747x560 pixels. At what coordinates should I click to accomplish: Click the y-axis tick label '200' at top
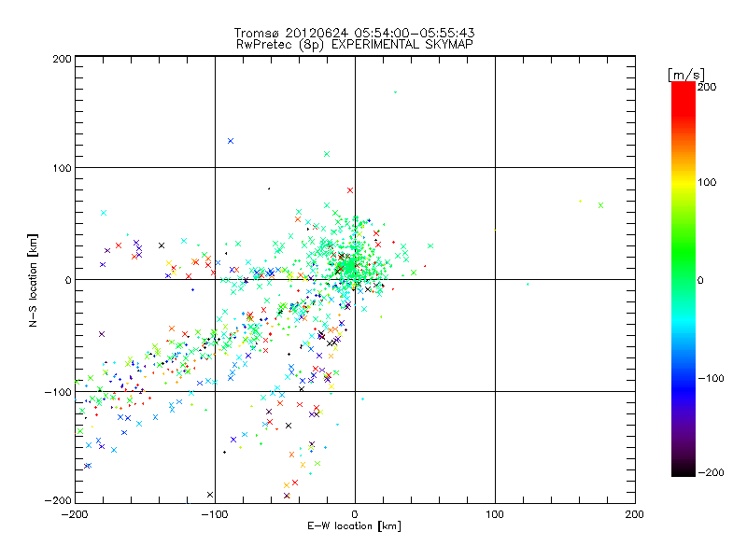coord(62,59)
